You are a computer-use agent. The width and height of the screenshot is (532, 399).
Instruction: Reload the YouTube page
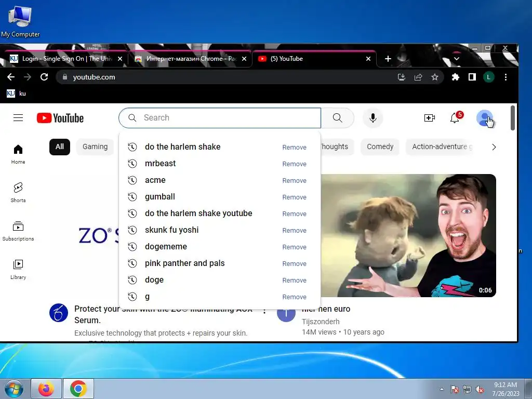pos(44,77)
